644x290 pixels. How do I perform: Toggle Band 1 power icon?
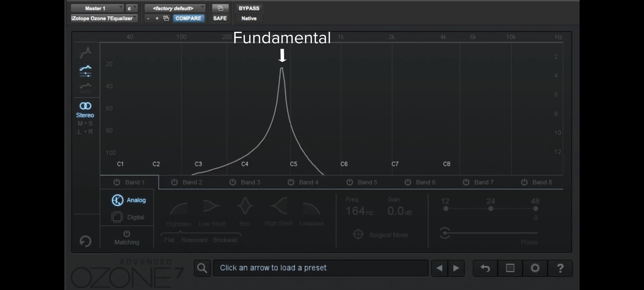(117, 182)
